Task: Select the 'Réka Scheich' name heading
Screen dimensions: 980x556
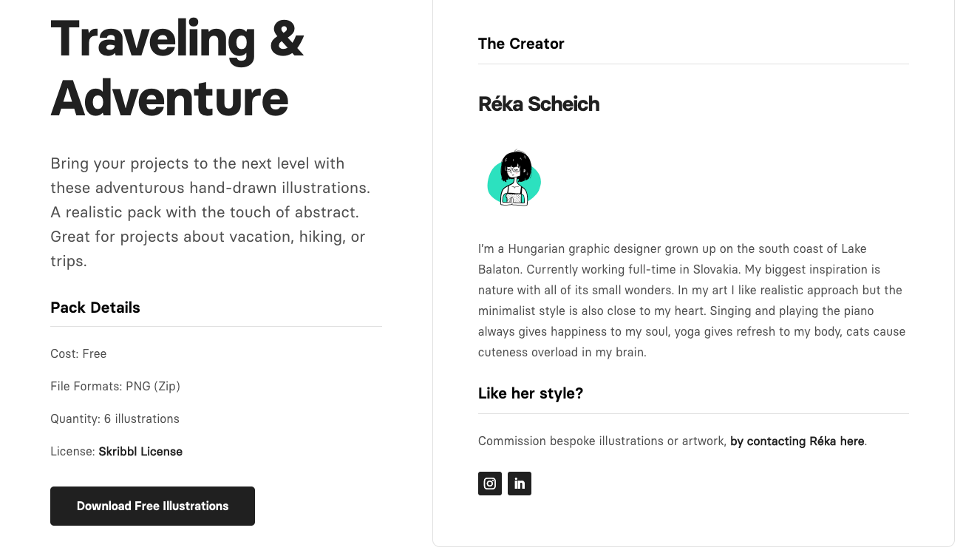Action: tap(539, 104)
